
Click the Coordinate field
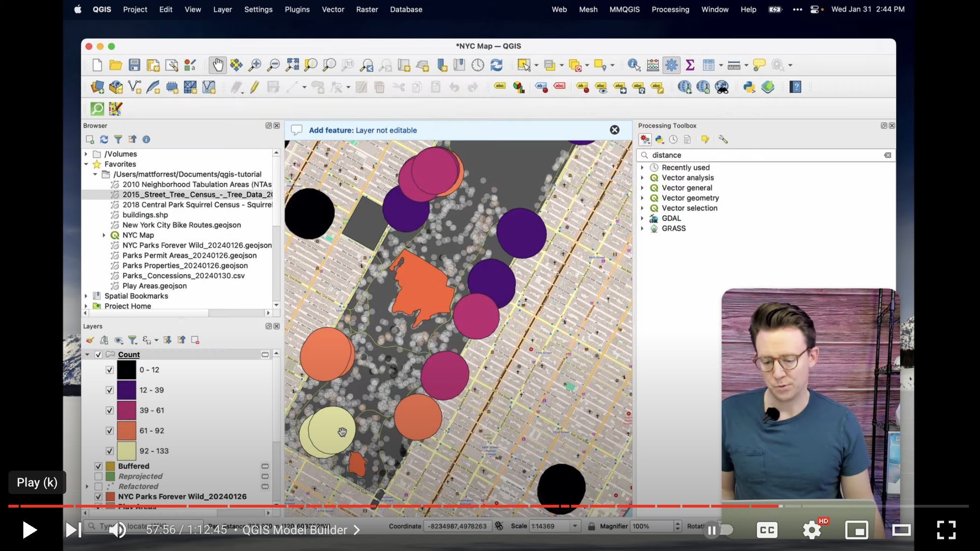457,526
